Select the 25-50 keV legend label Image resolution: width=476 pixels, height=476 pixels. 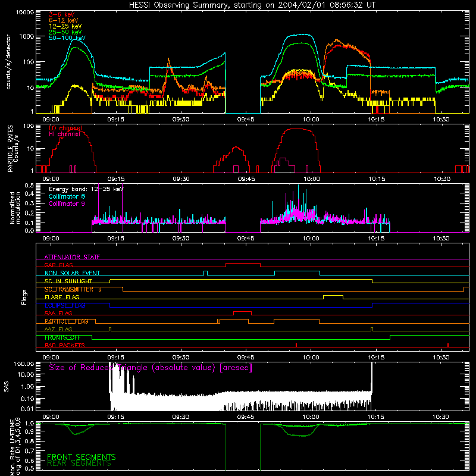tap(65, 32)
